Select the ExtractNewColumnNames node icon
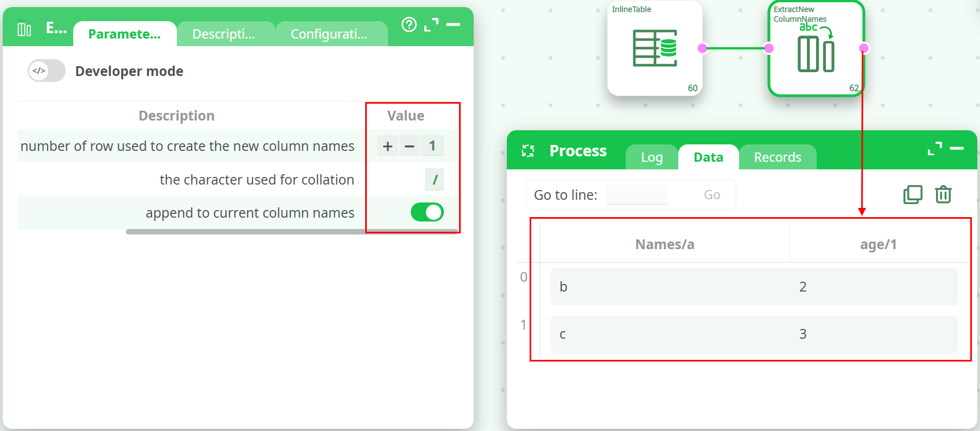Screen dimensions: 980x431 coord(816,49)
